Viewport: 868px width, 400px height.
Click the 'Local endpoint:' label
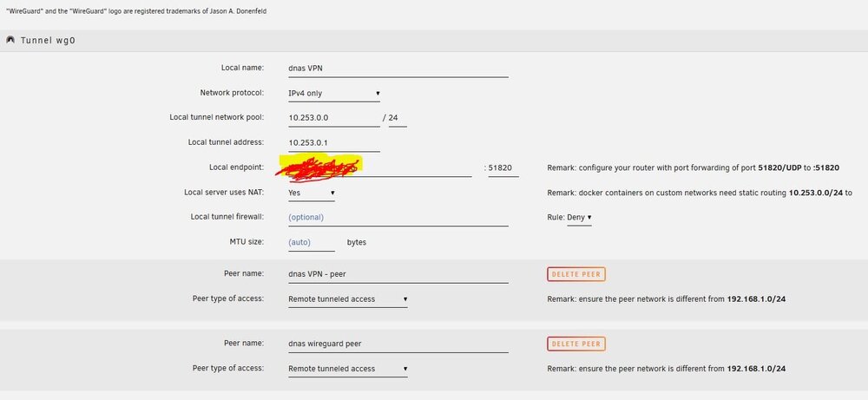pos(236,167)
